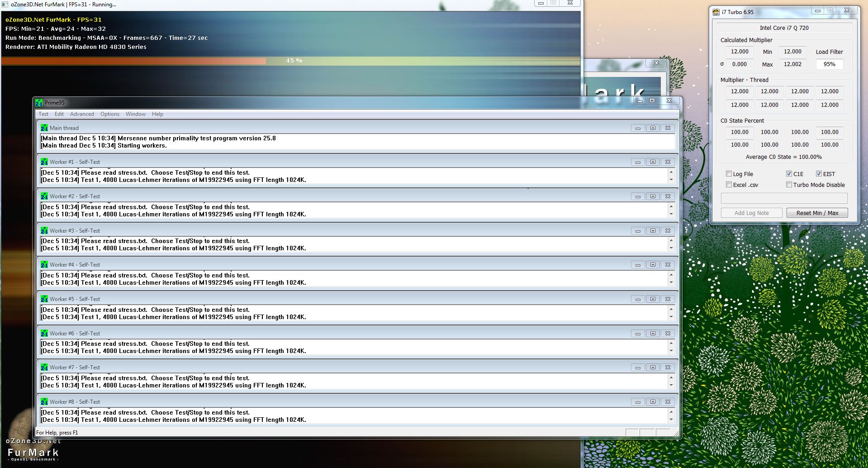Minimize the Worker #2 sub-window
This screenshot has width=868, height=468.
(638, 196)
